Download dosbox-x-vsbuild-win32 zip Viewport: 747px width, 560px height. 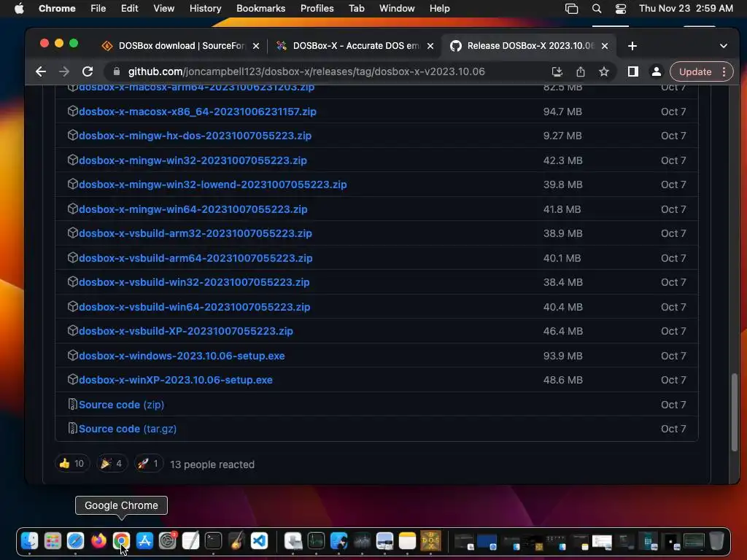194,282
